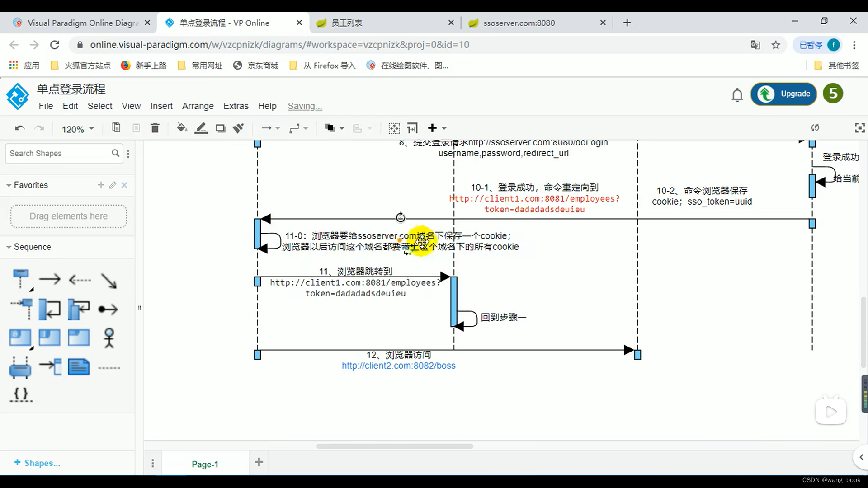Viewport: 868px width, 488px height.
Task: Bookmark this page with star icon
Action: pos(776,45)
